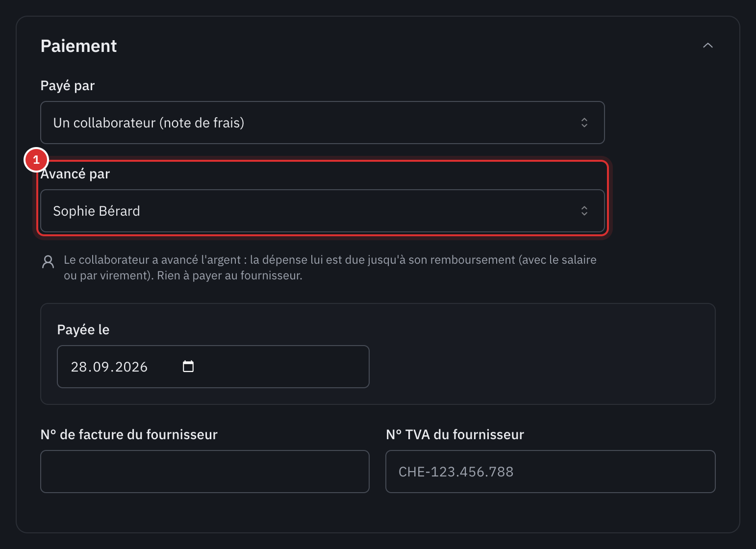Viewport: 756px width, 549px height.
Task: Click the collaborator person icon
Action: pyautogui.click(x=48, y=262)
